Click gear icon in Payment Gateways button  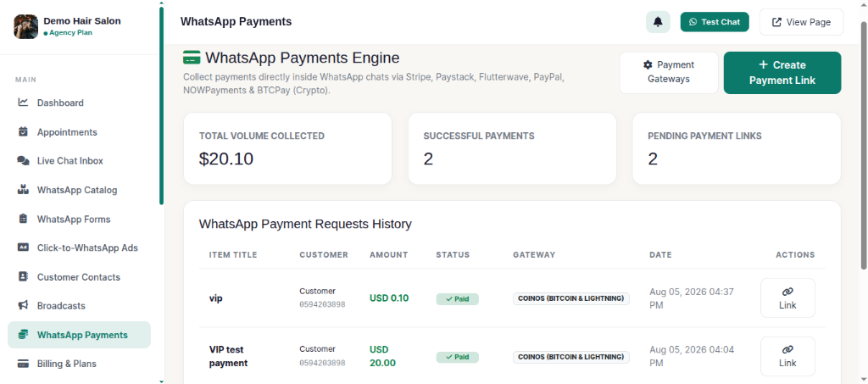pyautogui.click(x=648, y=64)
